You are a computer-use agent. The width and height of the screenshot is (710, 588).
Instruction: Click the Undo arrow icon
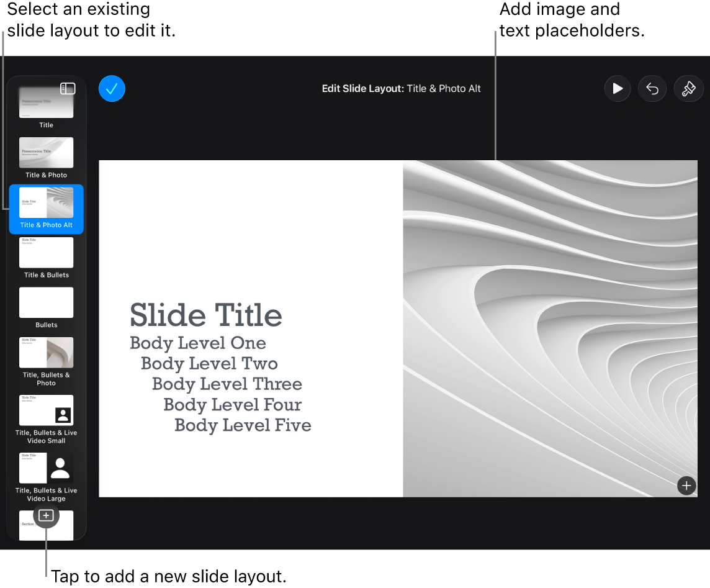click(x=652, y=88)
